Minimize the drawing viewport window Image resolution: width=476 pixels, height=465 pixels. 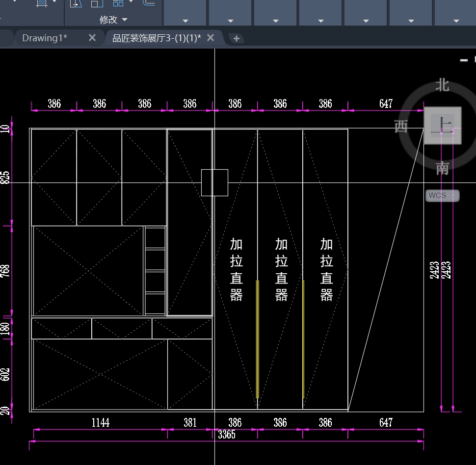pos(464,60)
